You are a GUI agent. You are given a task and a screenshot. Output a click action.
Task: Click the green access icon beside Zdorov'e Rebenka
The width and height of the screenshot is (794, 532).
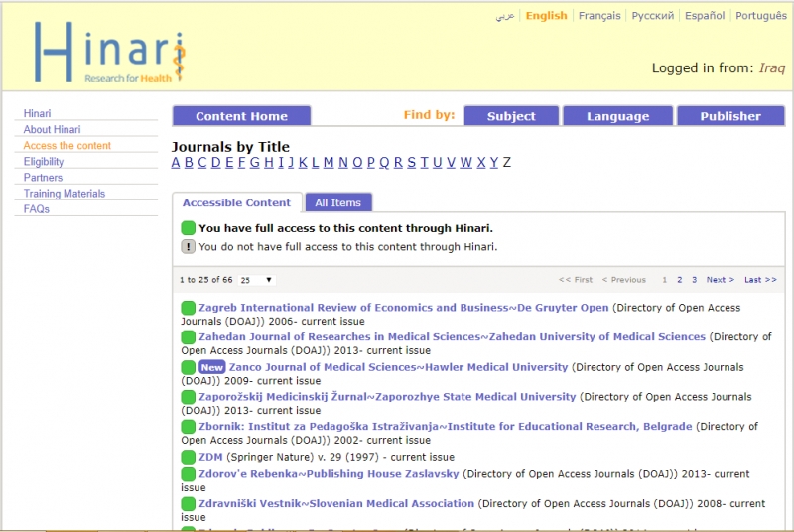[188, 474]
